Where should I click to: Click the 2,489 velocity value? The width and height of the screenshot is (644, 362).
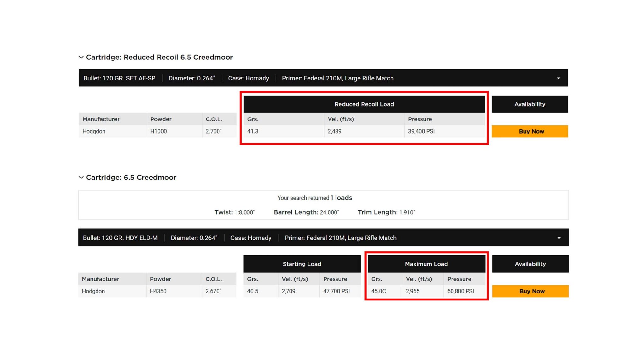[334, 131]
